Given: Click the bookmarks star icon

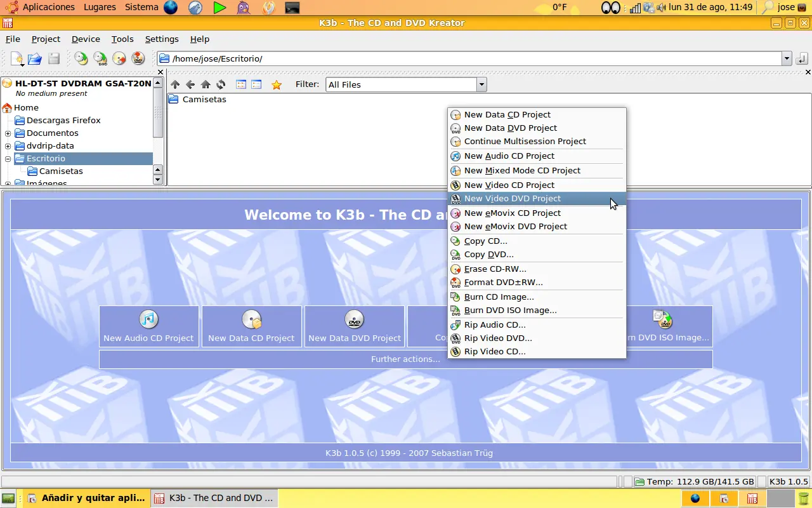Looking at the screenshot, I should coord(277,84).
